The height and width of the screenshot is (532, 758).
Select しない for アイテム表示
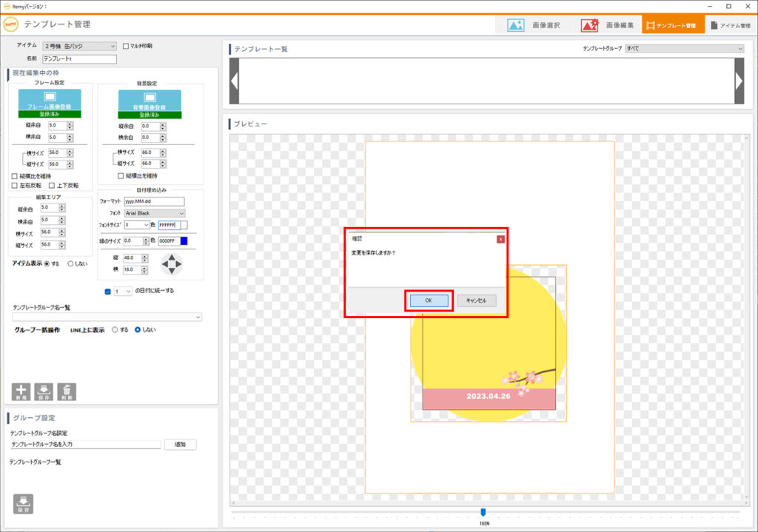click(71, 263)
